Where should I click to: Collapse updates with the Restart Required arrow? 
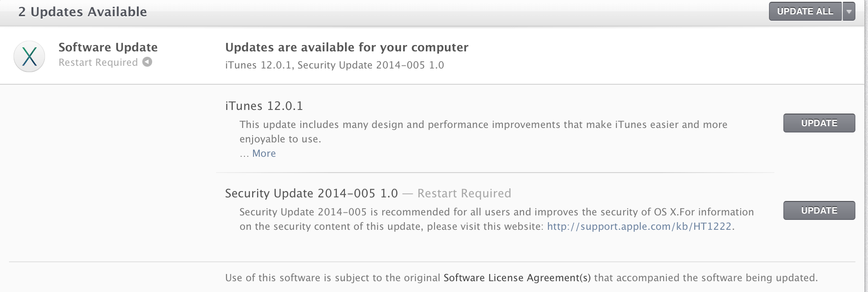147,62
